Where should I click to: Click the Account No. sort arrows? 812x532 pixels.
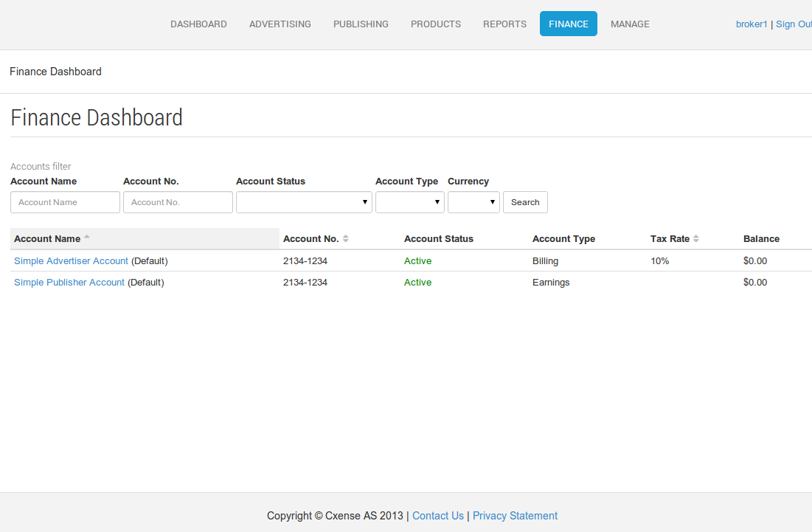click(345, 239)
